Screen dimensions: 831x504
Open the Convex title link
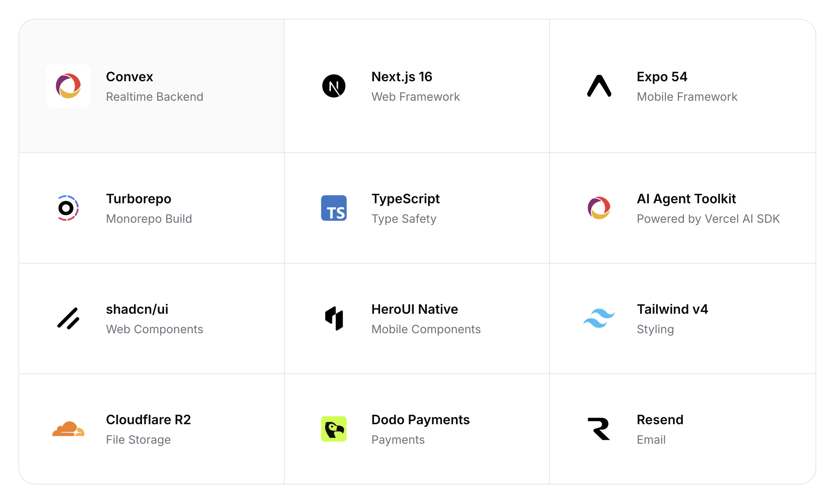tap(129, 77)
